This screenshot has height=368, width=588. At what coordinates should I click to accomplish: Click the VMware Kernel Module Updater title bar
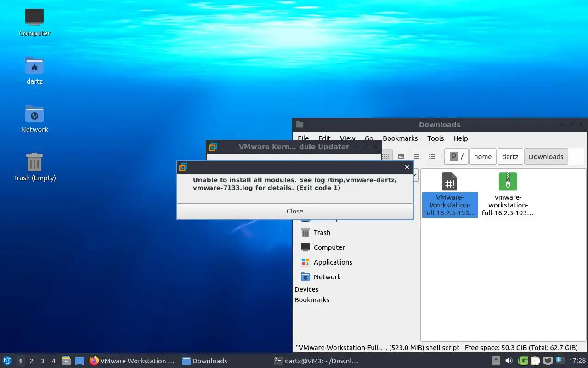(x=294, y=147)
